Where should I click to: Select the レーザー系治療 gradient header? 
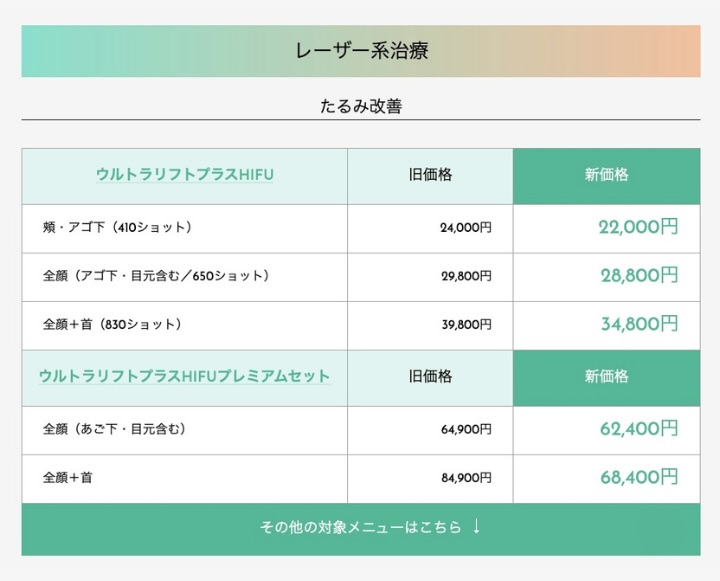click(x=361, y=51)
